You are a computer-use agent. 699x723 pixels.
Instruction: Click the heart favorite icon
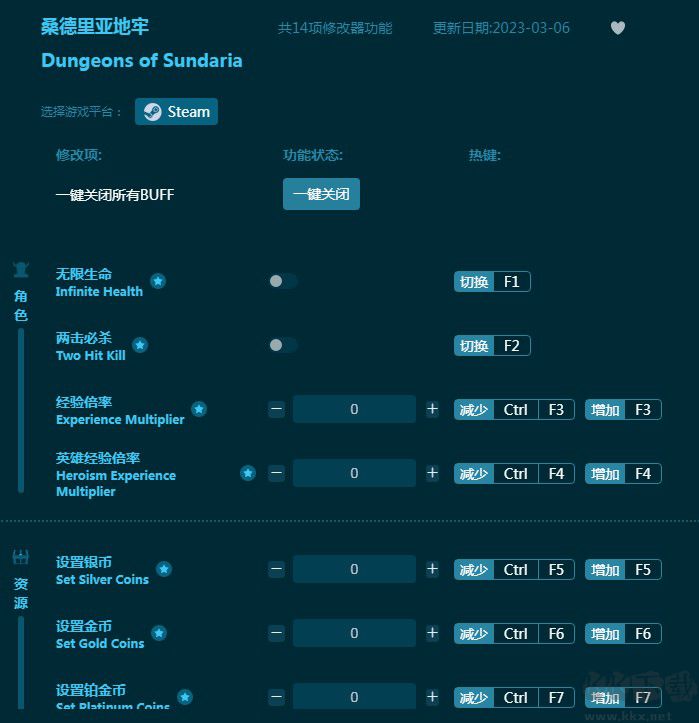[617, 28]
